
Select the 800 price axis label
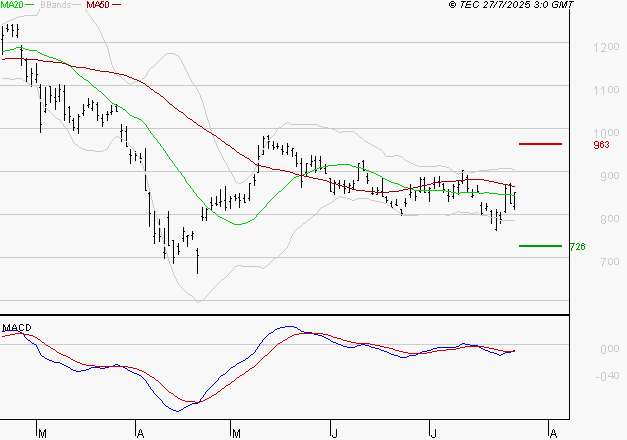point(581,220)
